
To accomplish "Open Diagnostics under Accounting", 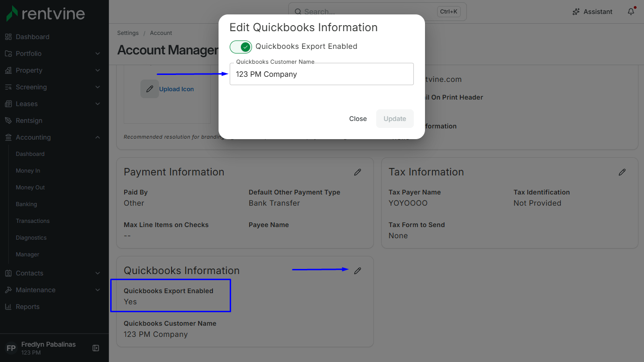I will coord(31,238).
